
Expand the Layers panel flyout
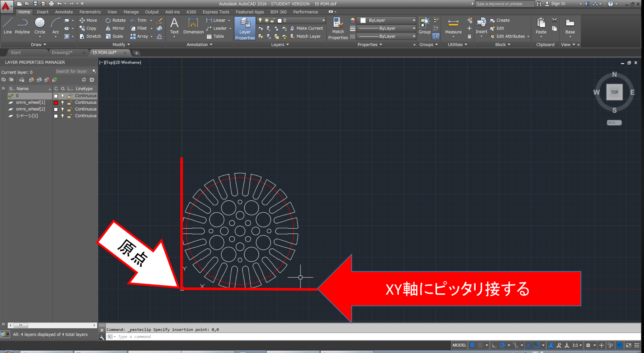pyautogui.click(x=280, y=45)
